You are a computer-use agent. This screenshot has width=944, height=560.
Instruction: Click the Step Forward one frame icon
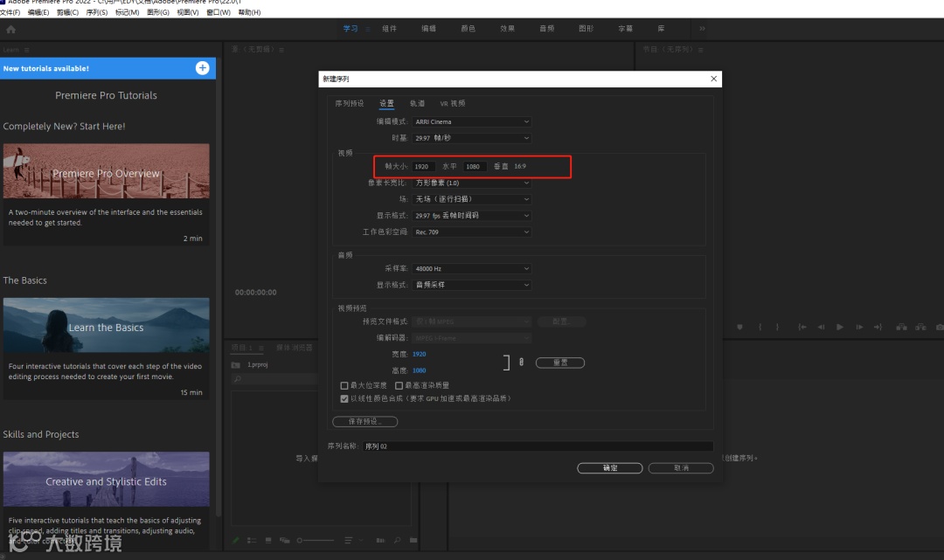[x=859, y=328]
